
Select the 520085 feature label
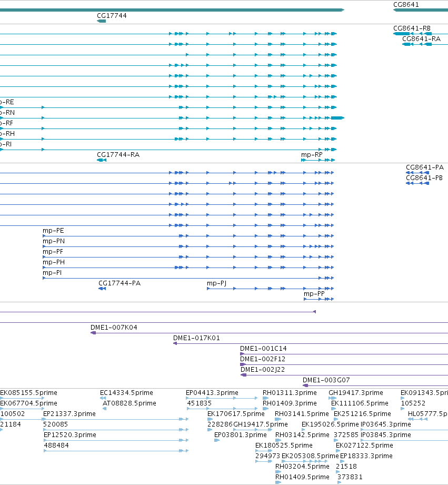(55, 424)
